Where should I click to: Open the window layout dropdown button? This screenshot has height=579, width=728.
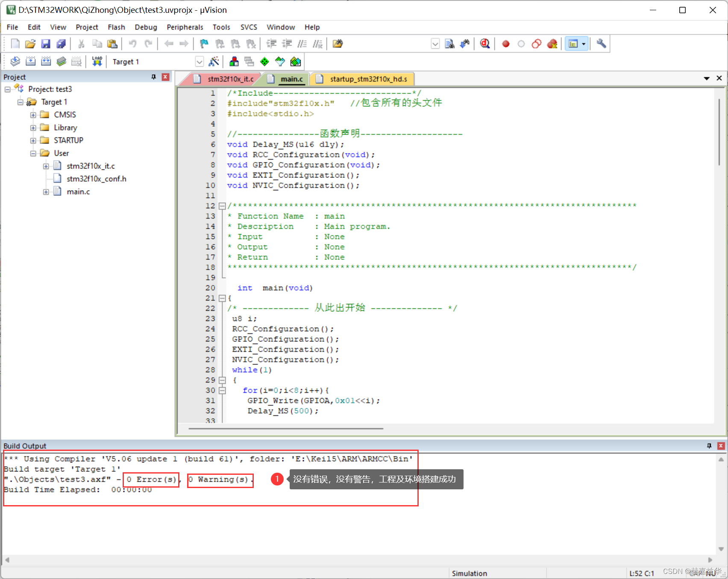[x=584, y=44]
